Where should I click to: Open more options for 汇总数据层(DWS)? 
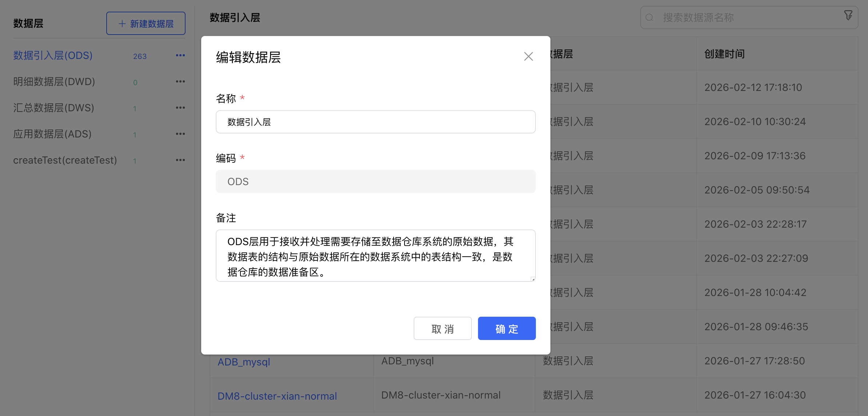[180, 108]
